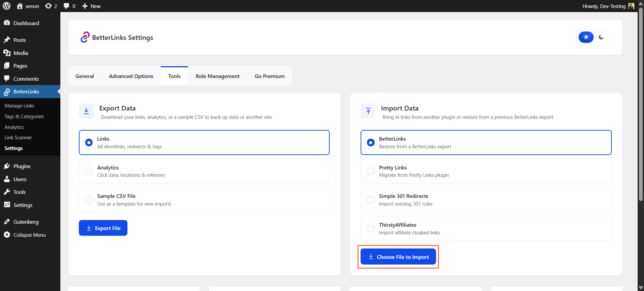Viewport: 644px width, 291px height.
Task: Click the Plugins menu label
Action: point(22,166)
